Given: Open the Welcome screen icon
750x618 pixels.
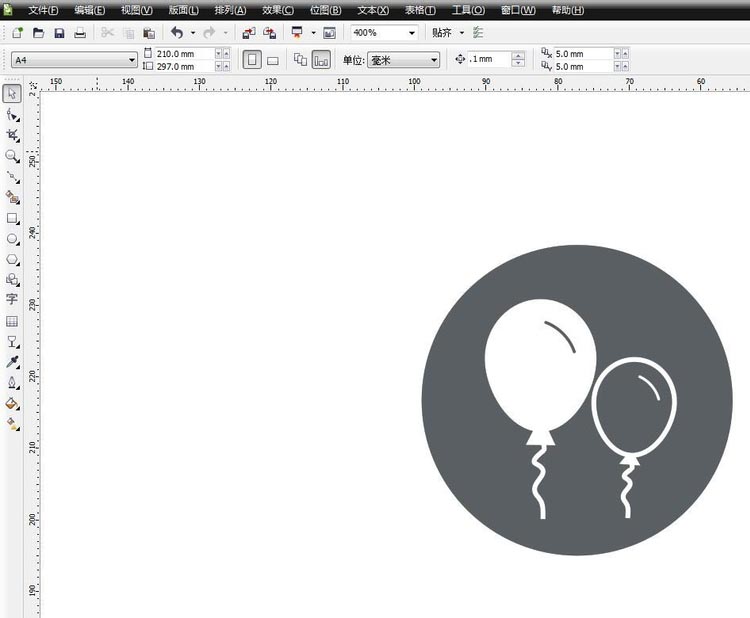Looking at the screenshot, I should [x=330, y=33].
